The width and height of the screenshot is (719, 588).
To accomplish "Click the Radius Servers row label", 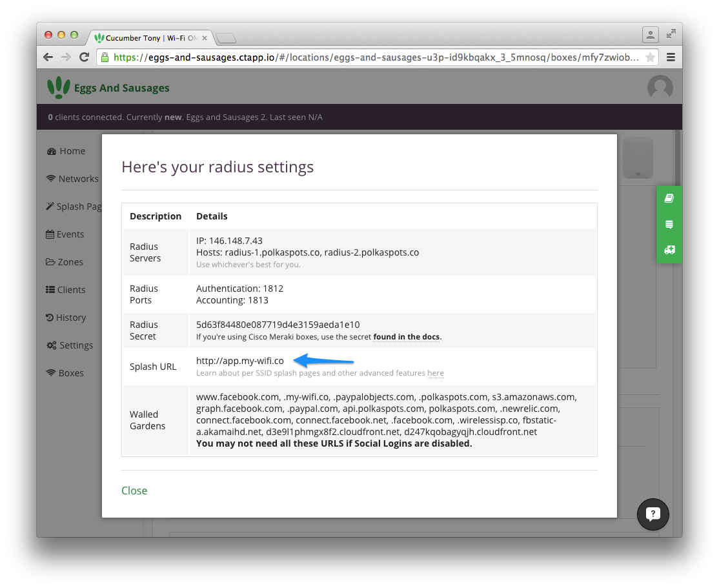I will tap(145, 252).
